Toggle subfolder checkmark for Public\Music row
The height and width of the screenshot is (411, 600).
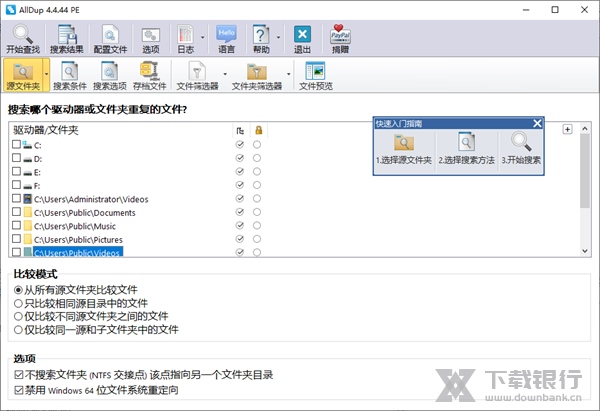pyautogui.click(x=240, y=225)
